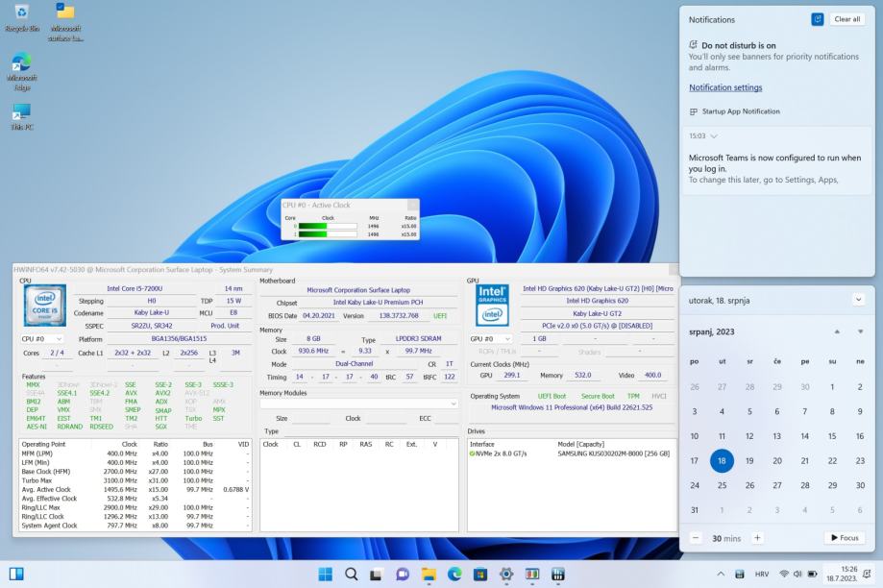Collapse the calendar with the chevron button

tap(858, 300)
